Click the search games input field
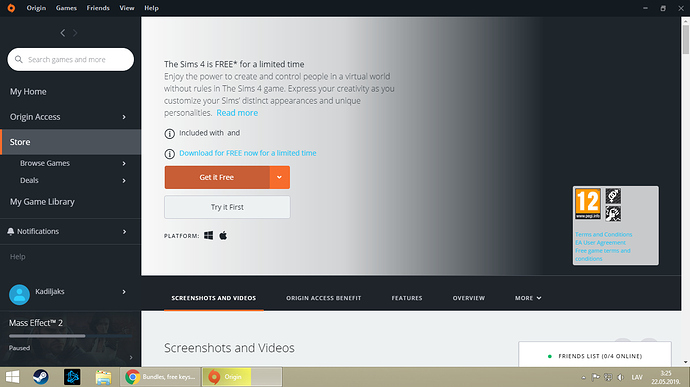 pyautogui.click(x=70, y=59)
